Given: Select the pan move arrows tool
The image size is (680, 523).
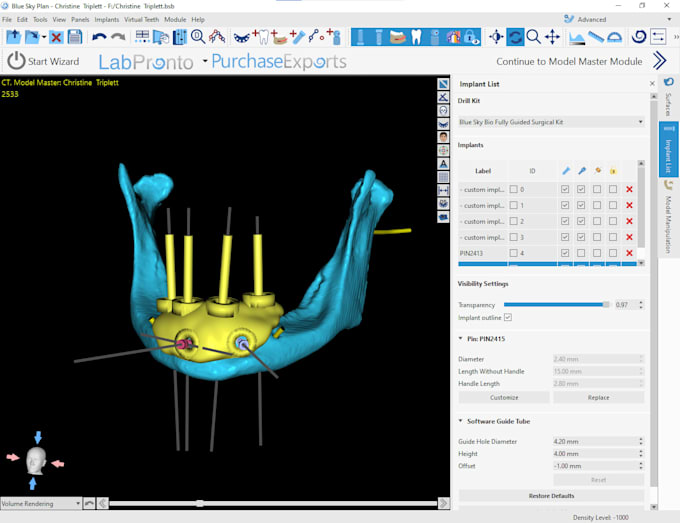Looking at the screenshot, I should click(552, 37).
